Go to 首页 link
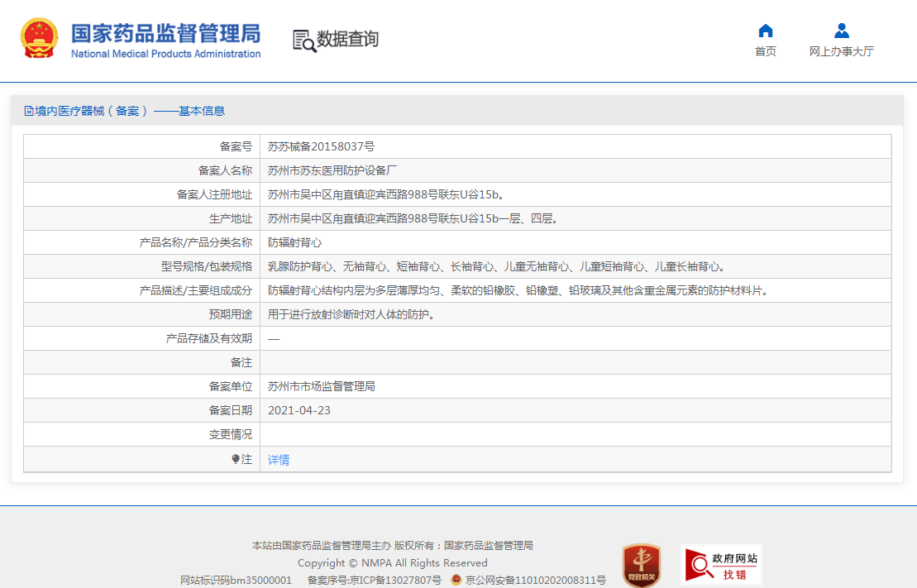This screenshot has height=588, width=917. coord(766,51)
